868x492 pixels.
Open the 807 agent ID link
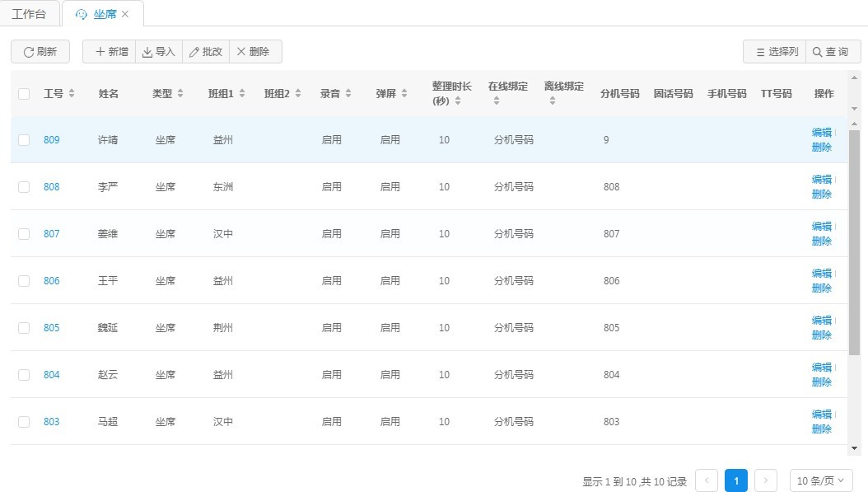[x=52, y=234]
